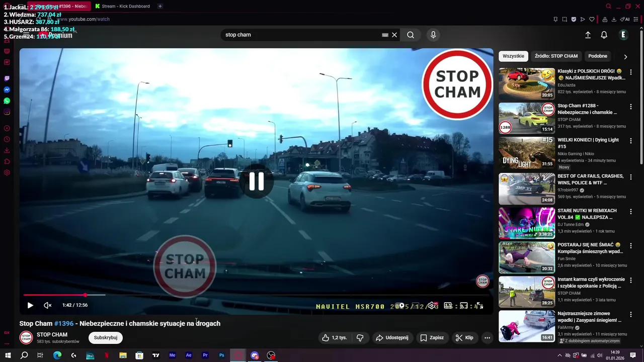
Task: Play the video from the player bar
Action: coord(30,305)
